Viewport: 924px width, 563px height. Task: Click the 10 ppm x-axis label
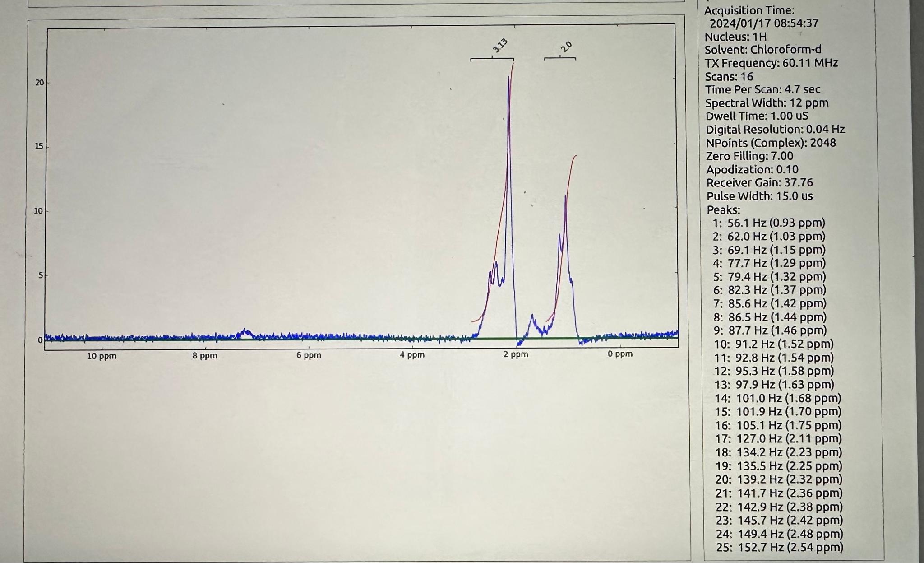click(102, 356)
